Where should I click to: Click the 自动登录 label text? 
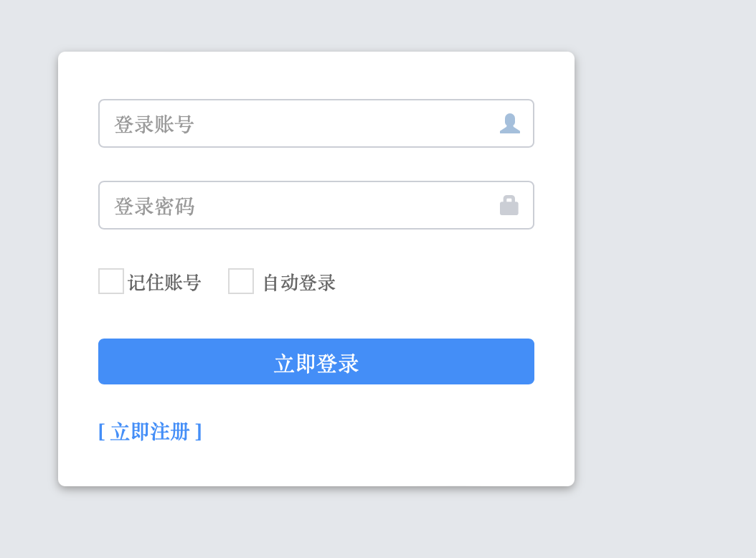tap(299, 283)
